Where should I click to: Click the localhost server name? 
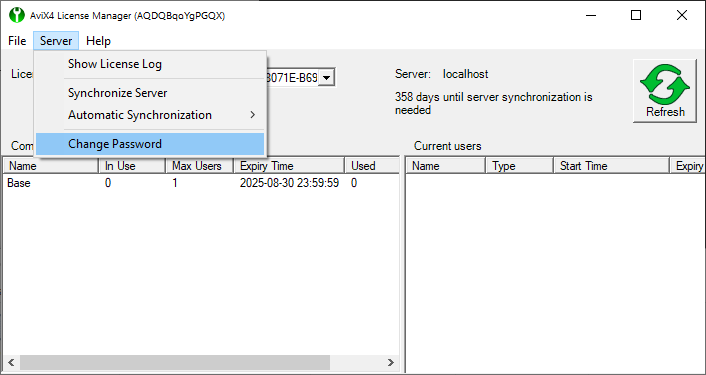[x=465, y=74]
